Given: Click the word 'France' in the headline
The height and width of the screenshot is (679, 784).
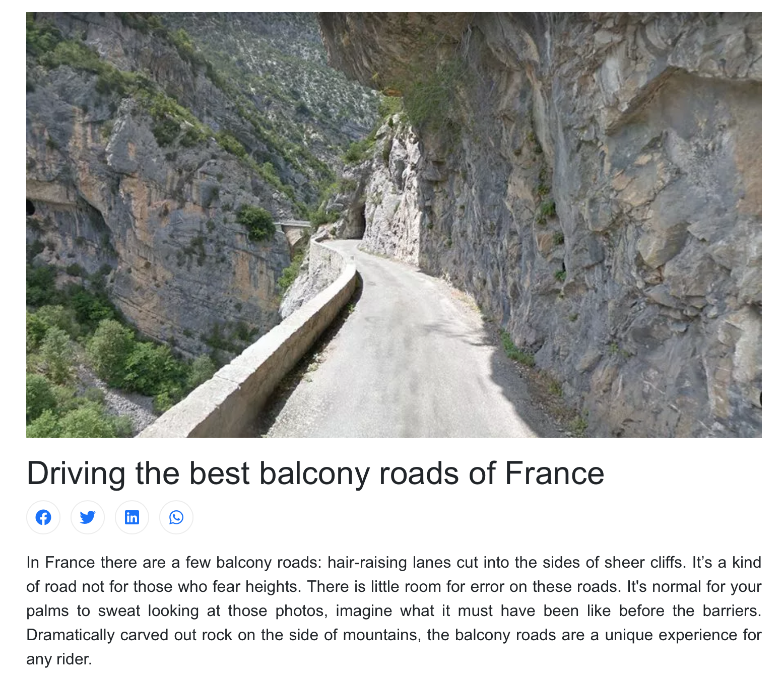Looking at the screenshot, I should click(555, 473).
